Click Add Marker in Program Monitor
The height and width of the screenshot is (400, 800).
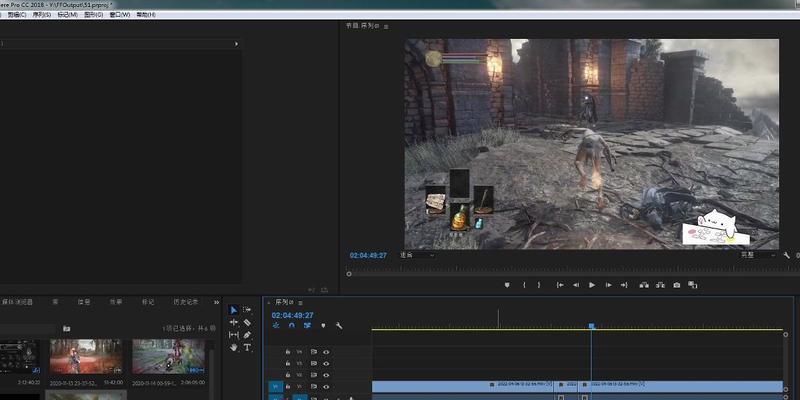point(507,285)
